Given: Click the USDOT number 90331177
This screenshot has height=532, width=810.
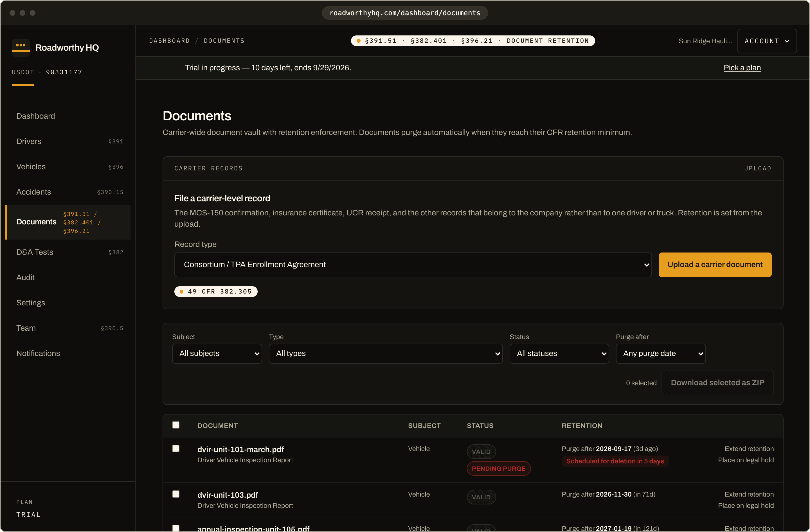Looking at the screenshot, I should point(64,72).
